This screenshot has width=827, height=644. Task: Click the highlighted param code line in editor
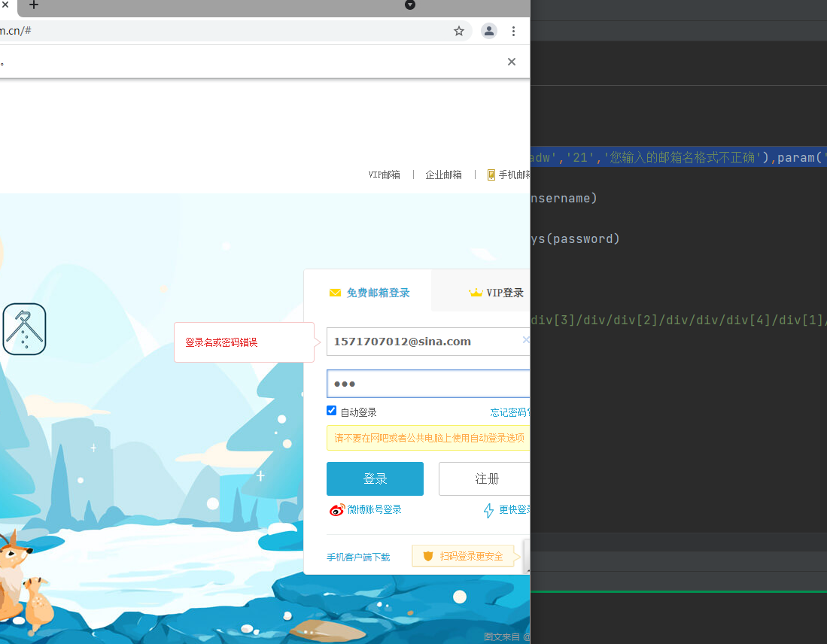(x=678, y=157)
